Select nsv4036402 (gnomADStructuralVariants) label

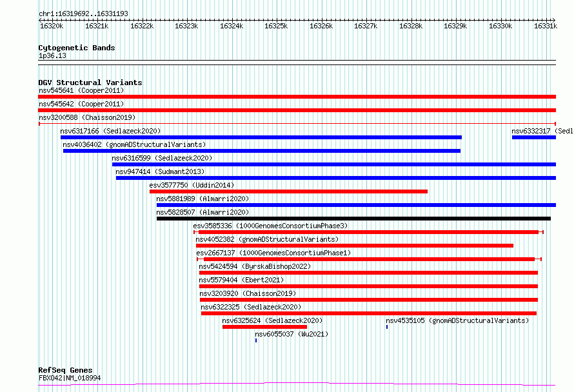pyautogui.click(x=134, y=144)
